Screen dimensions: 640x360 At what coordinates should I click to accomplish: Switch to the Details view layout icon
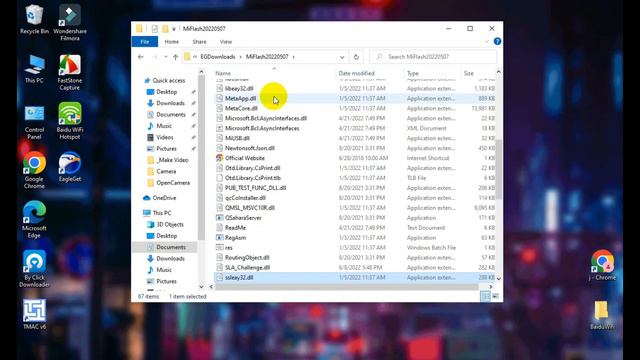click(485, 296)
